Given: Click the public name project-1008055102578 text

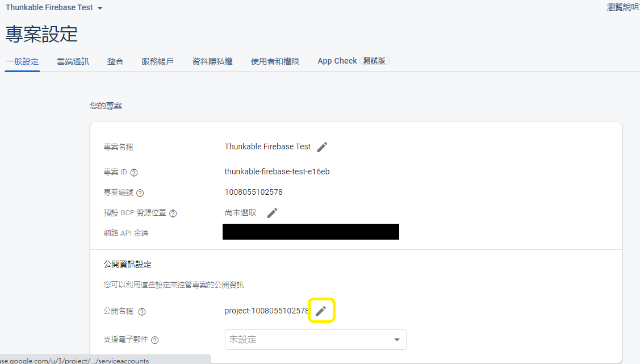Looking at the screenshot, I should (266, 311).
